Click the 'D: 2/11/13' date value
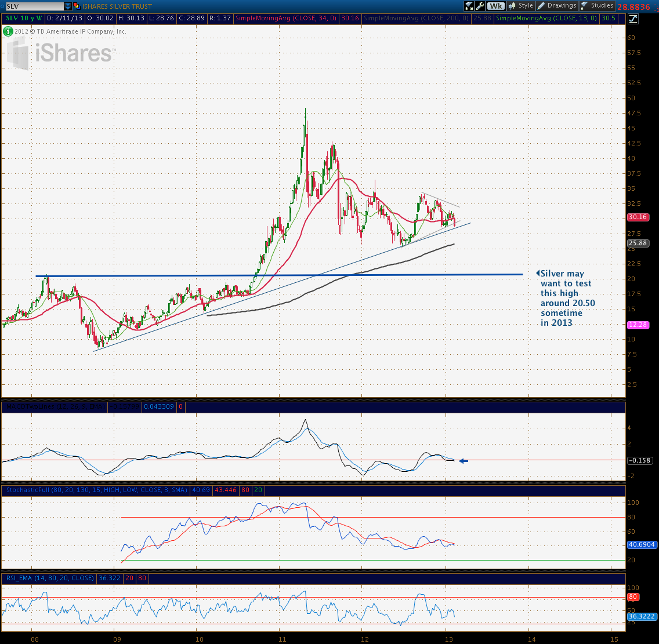Screen dimensions: 659x644 64,18
